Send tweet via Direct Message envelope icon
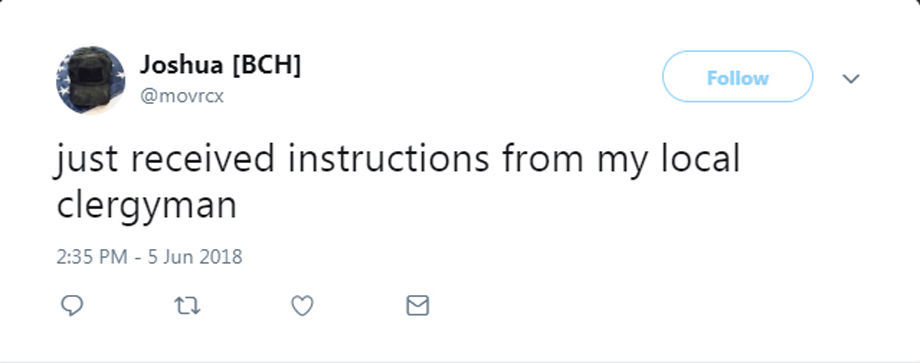Screen dimensions: 920x363 (x=418, y=306)
